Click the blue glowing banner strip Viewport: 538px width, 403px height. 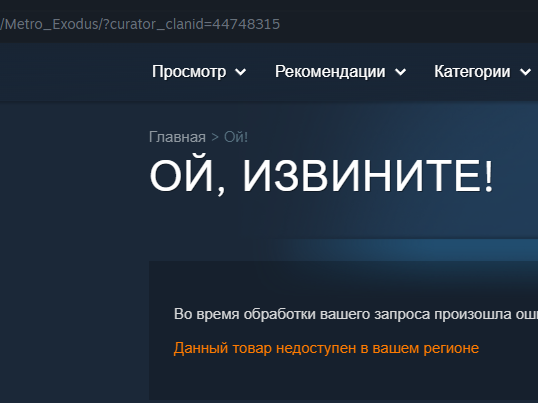click(x=412, y=249)
